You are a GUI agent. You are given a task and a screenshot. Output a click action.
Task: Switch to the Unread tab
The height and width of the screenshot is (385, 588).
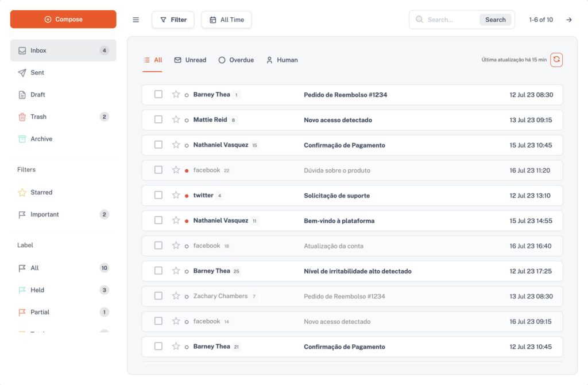click(x=190, y=60)
